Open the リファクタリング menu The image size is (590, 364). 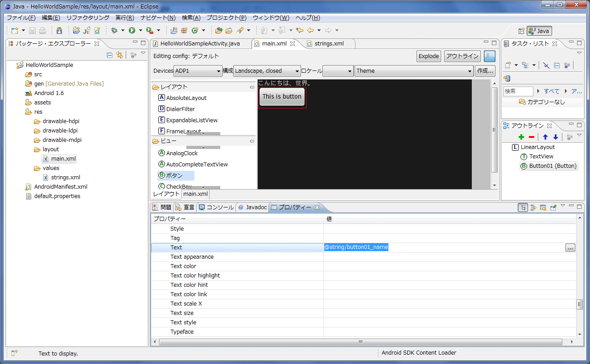point(88,18)
